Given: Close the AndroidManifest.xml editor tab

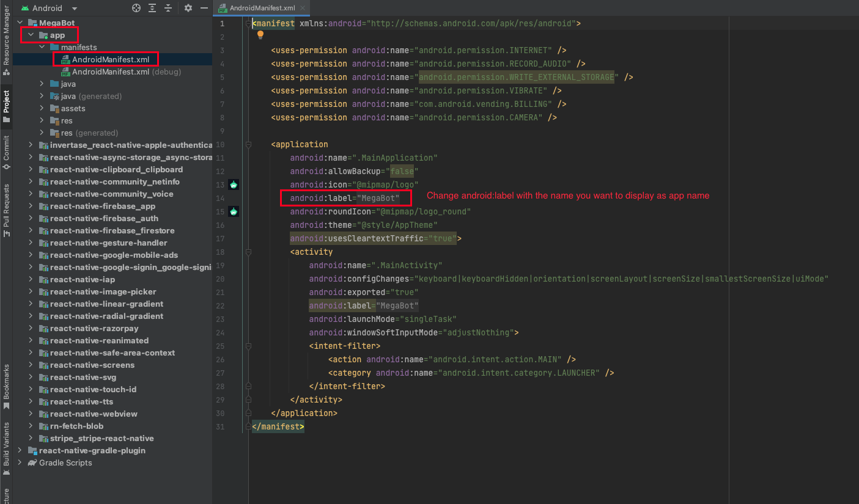Looking at the screenshot, I should (303, 9).
